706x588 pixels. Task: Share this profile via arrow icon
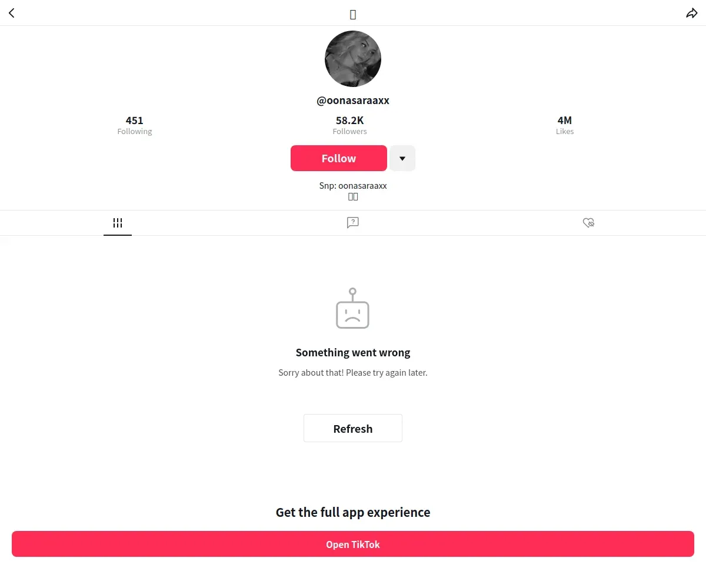tap(692, 13)
